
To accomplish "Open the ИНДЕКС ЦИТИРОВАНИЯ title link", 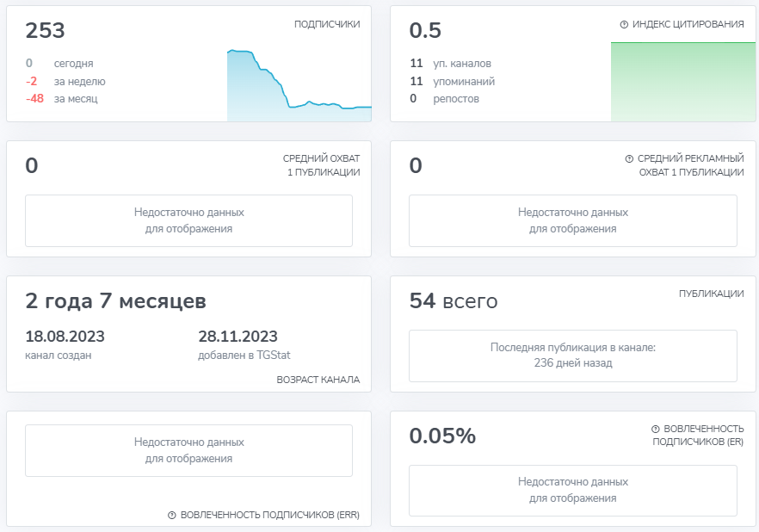I will 688,24.
